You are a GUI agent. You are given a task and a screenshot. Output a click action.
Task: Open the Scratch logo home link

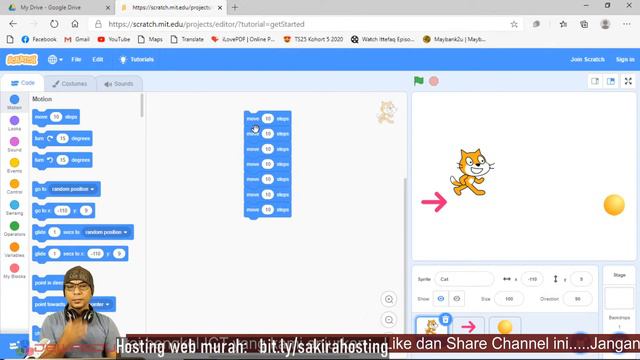point(22,60)
